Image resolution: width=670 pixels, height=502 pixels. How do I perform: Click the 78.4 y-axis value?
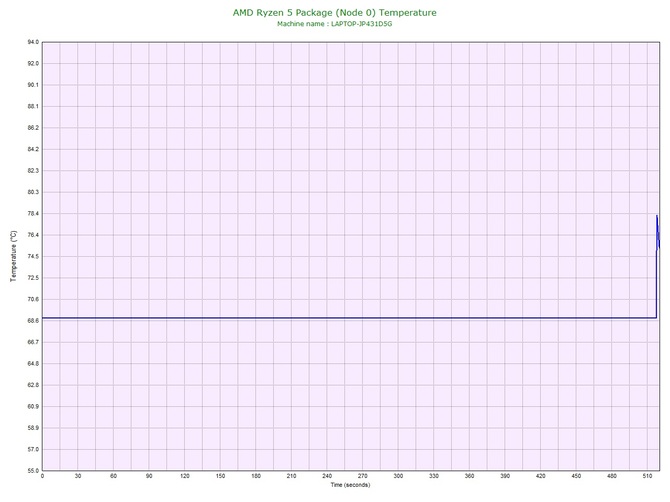tap(33, 214)
